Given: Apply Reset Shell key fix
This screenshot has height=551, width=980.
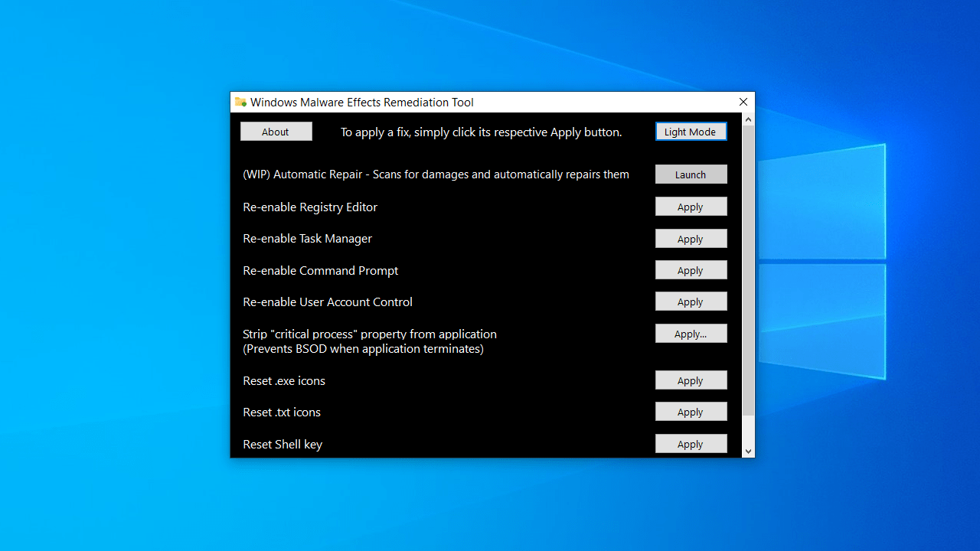Looking at the screenshot, I should click(691, 444).
